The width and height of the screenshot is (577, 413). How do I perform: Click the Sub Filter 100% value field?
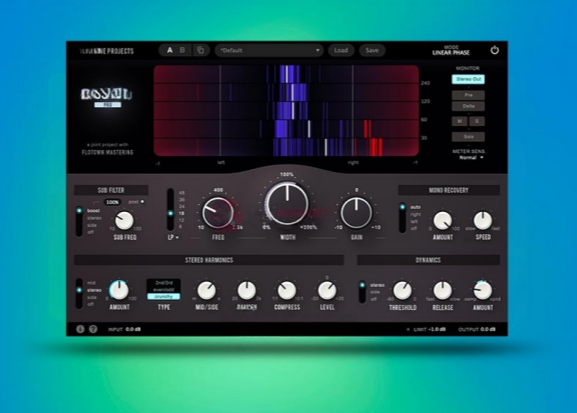[112, 202]
